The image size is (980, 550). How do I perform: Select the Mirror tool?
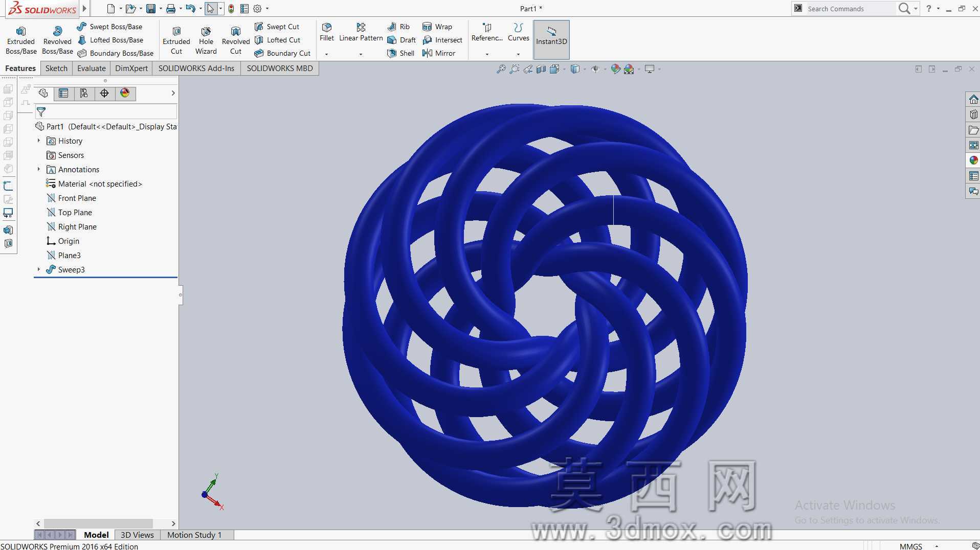(x=439, y=53)
